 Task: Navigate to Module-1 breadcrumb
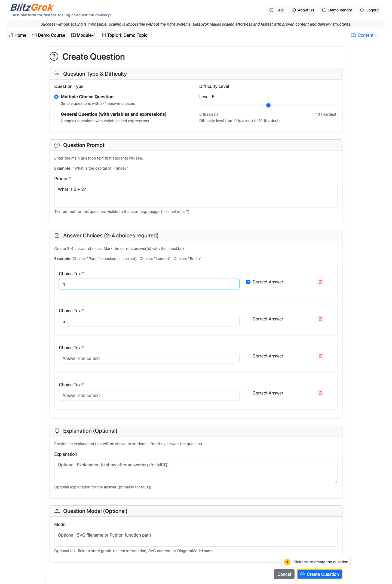point(83,35)
